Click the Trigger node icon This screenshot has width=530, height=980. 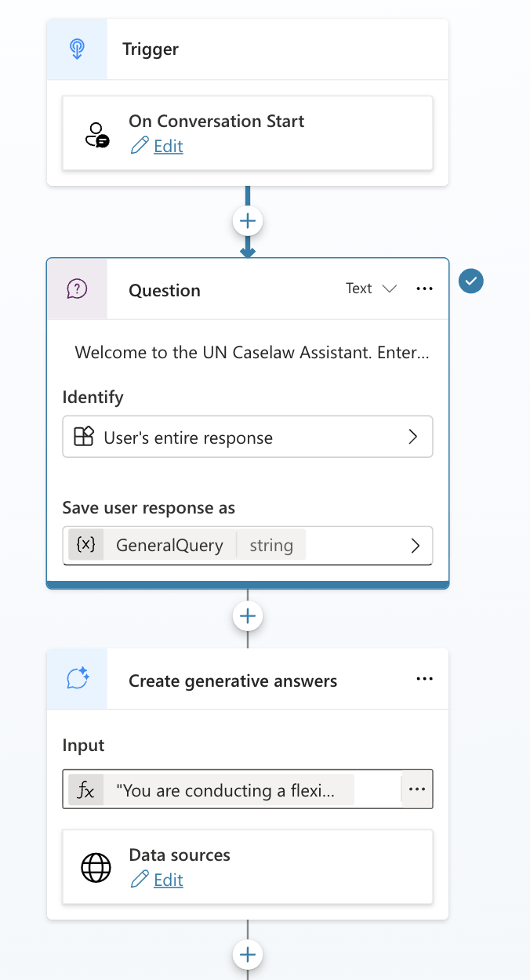point(77,49)
